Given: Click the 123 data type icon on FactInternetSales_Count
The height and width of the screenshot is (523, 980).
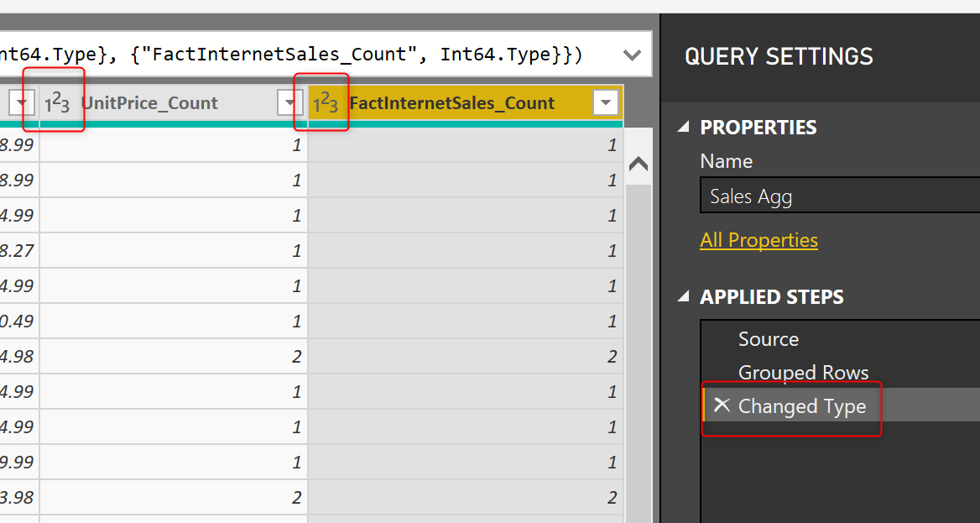Looking at the screenshot, I should 324,102.
